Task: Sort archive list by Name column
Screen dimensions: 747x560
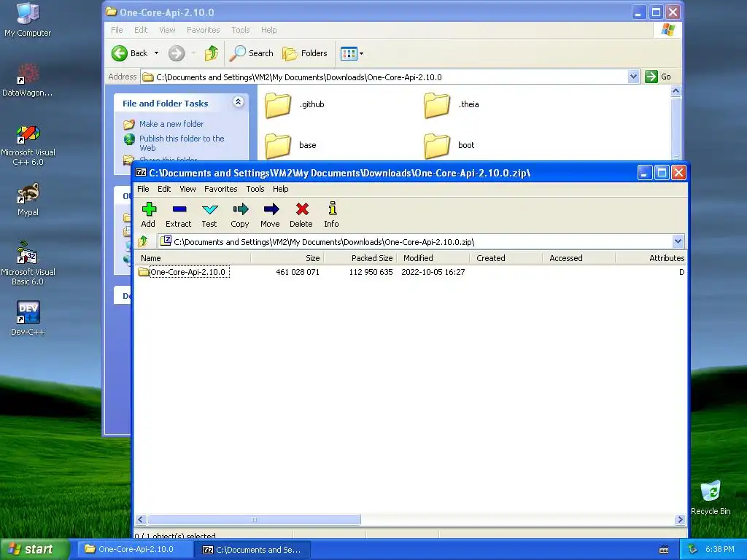Action: point(193,258)
